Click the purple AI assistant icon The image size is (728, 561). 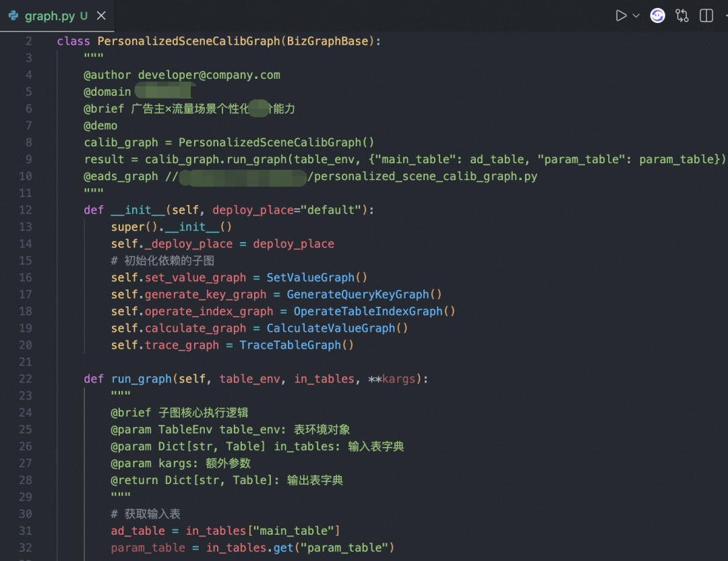coord(657,16)
